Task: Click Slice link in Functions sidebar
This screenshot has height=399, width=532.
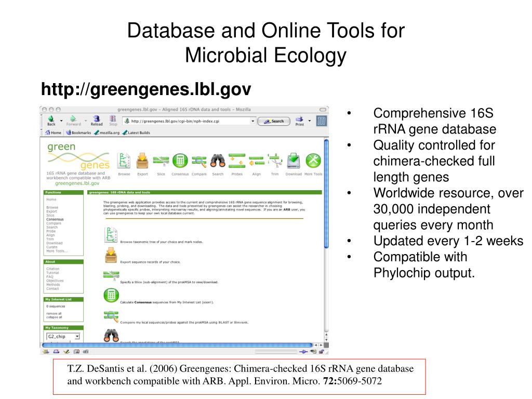Action: tap(50, 216)
